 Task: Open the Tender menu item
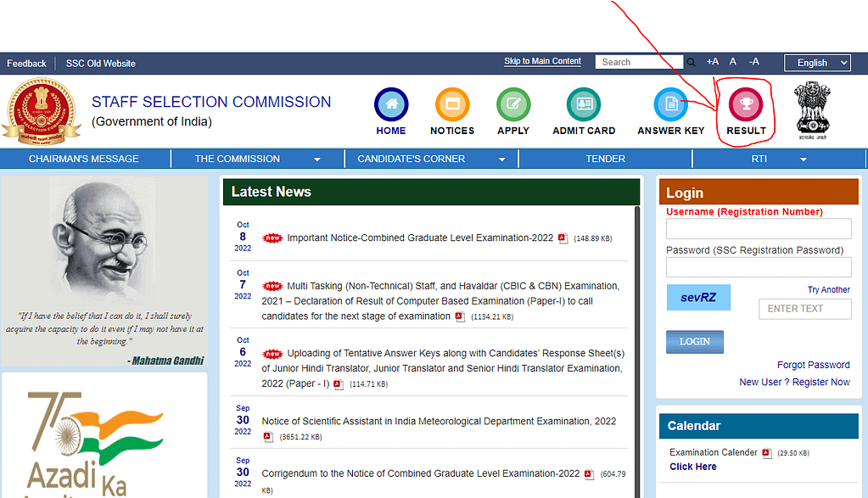pyautogui.click(x=606, y=159)
